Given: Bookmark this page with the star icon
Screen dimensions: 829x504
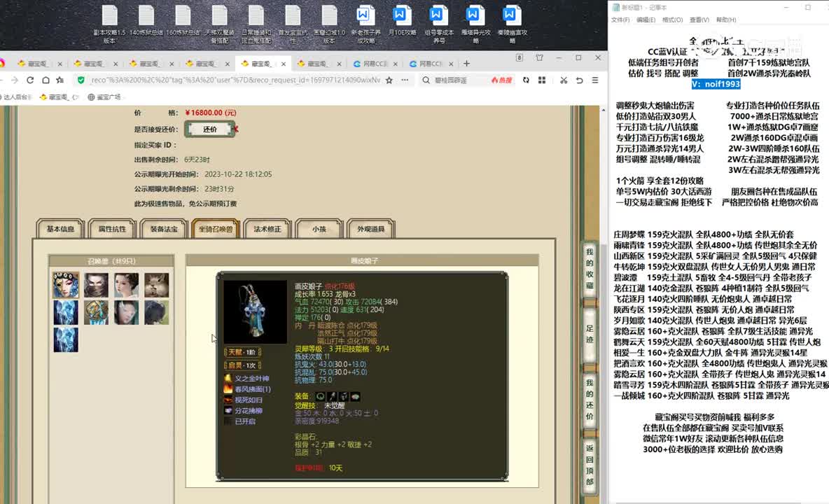Looking at the screenshot, I should [389, 80].
